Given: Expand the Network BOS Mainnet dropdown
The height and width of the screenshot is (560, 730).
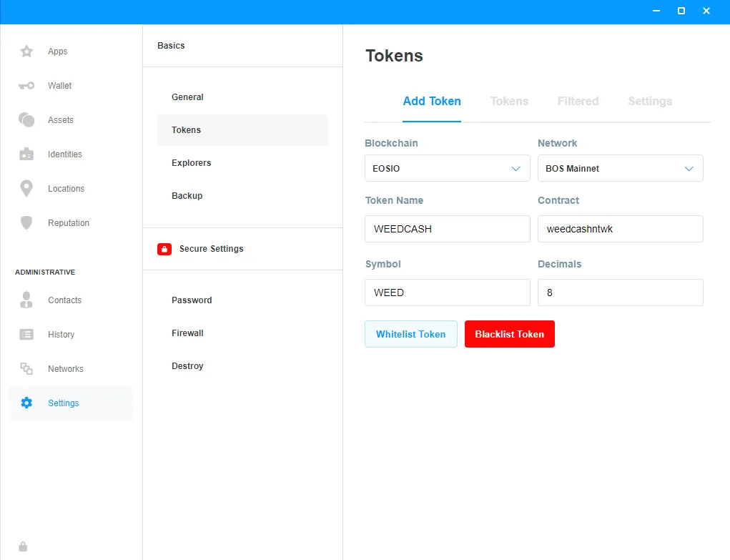Looking at the screenshot, I should [x=620, y=168].
